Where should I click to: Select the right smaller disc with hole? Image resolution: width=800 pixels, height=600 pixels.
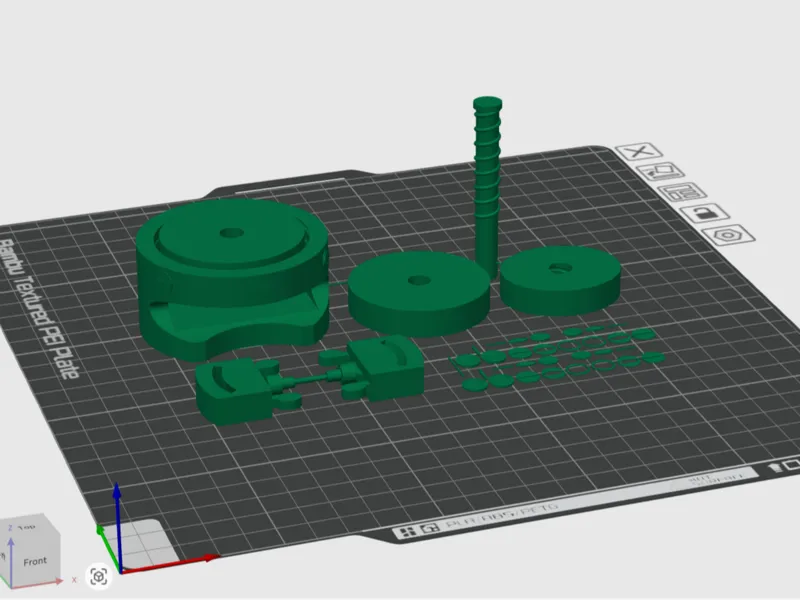click(560, 280)
